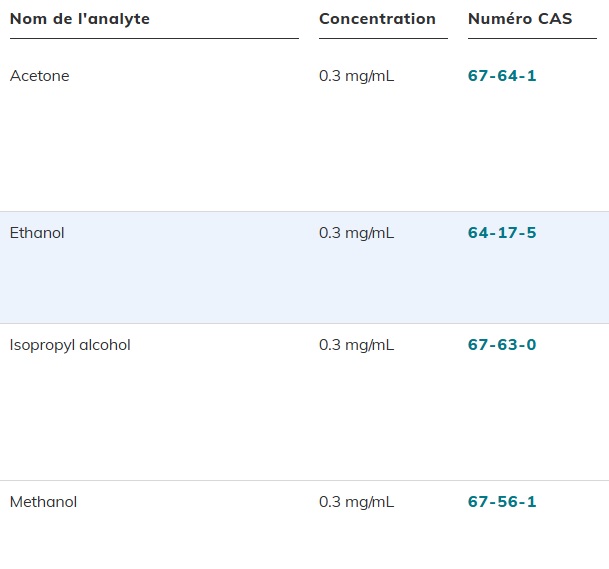Select the Isopropyl alcohol analyte name
The width and height of the screenshot is (609, 569).
70,345
